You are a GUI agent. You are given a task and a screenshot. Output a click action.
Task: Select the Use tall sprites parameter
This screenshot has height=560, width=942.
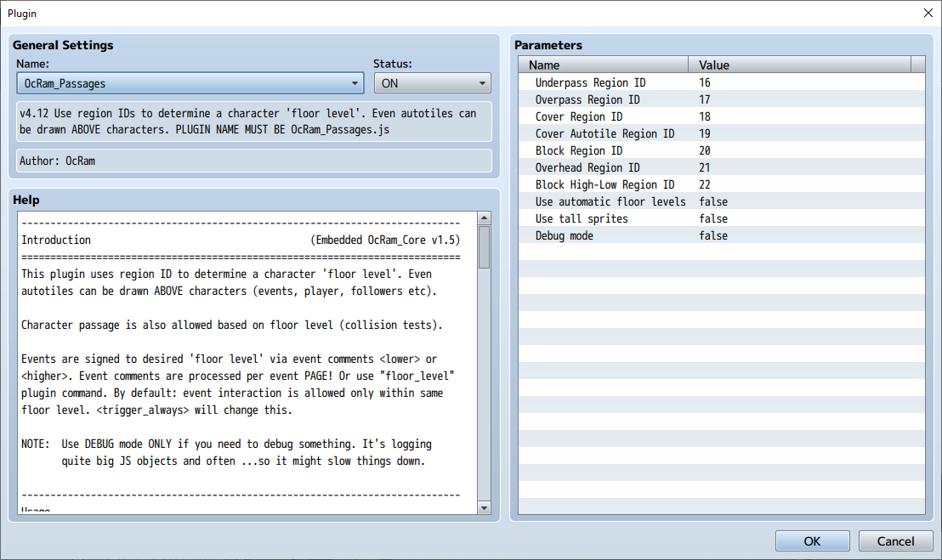click(722, 218)
